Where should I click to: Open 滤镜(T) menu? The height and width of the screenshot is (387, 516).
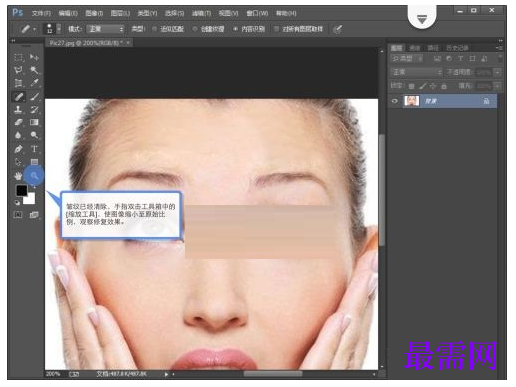(201, 13)
